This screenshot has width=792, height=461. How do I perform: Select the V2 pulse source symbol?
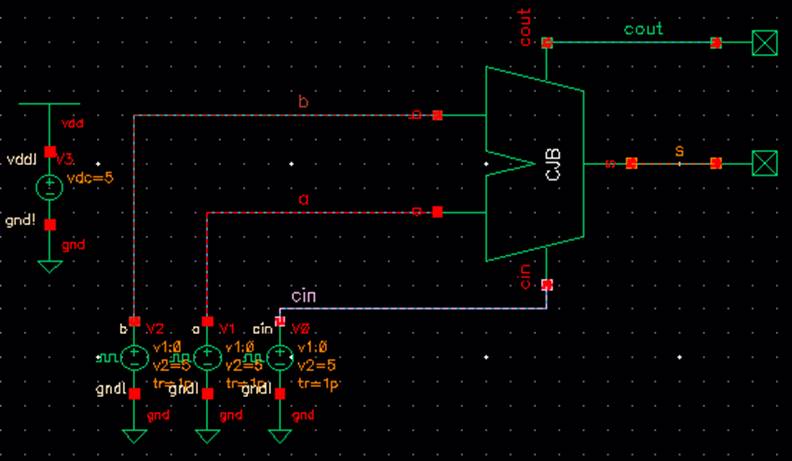pos(134,357)
